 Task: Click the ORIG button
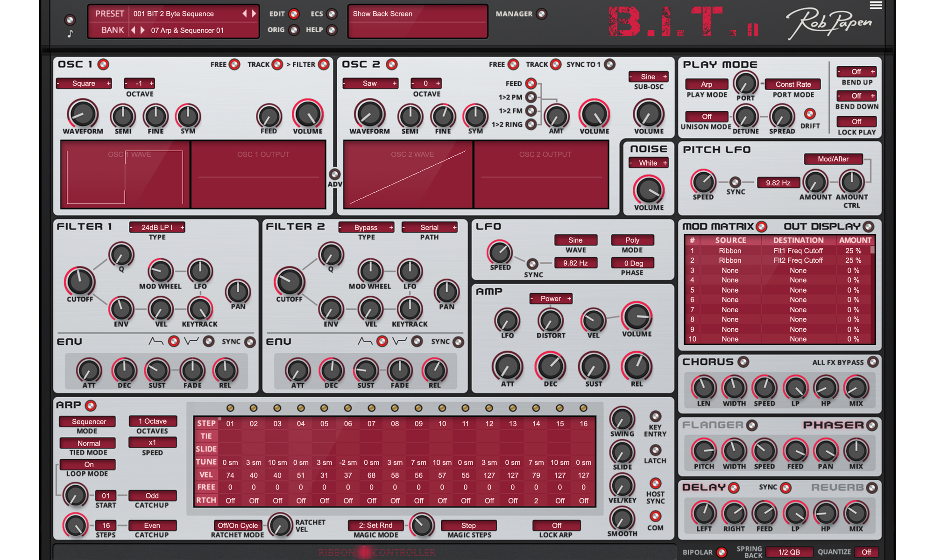(294, 30)
